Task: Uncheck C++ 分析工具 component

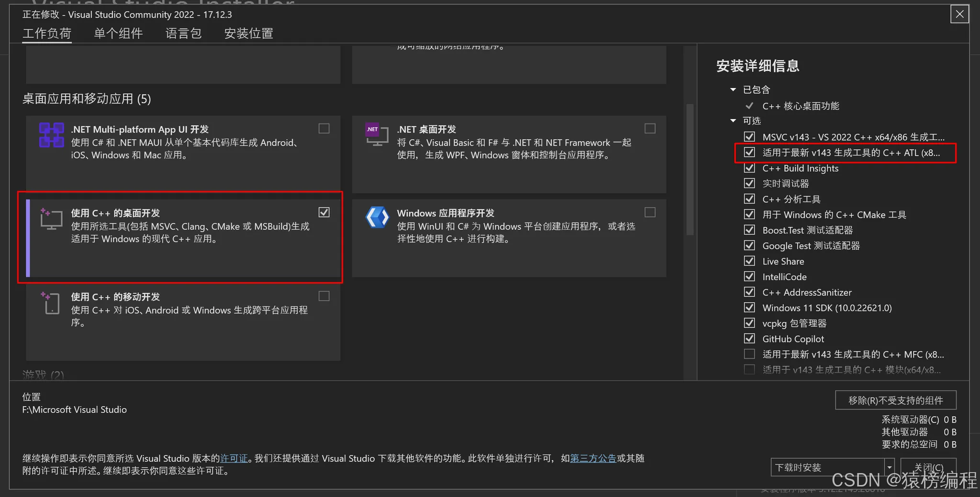Action: (x=749, y=199)
